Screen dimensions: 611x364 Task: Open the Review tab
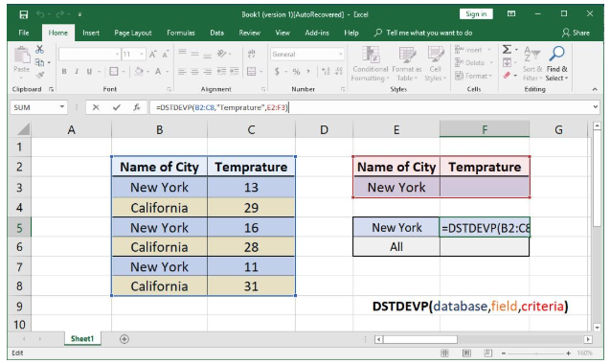point(249,33)
